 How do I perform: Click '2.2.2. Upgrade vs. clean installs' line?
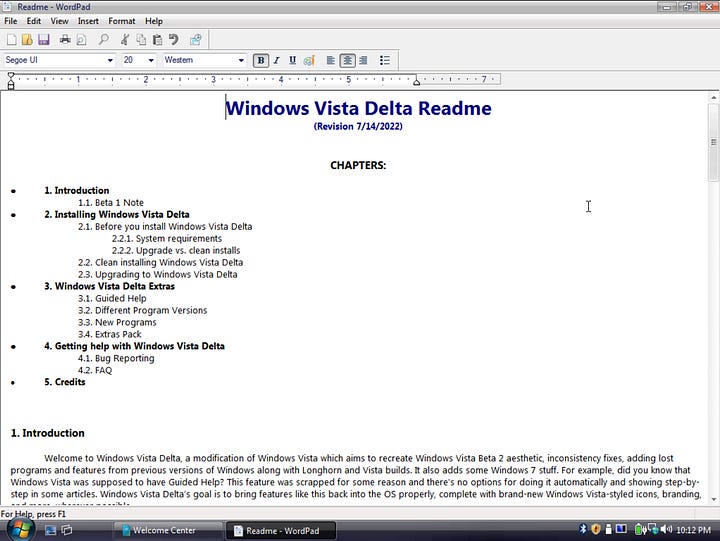(176, 250)
